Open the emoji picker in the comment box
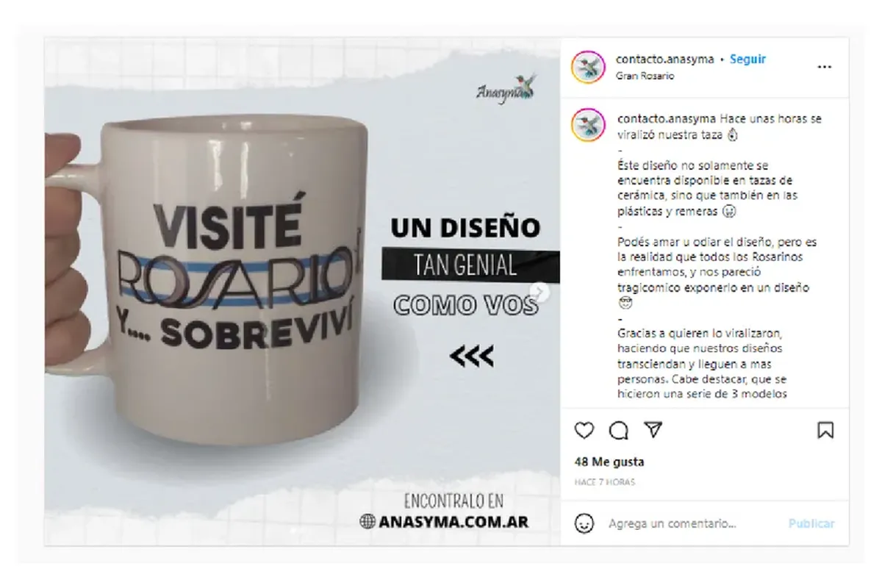The width and height of the screenshot is (882, 588). [584, 523]
